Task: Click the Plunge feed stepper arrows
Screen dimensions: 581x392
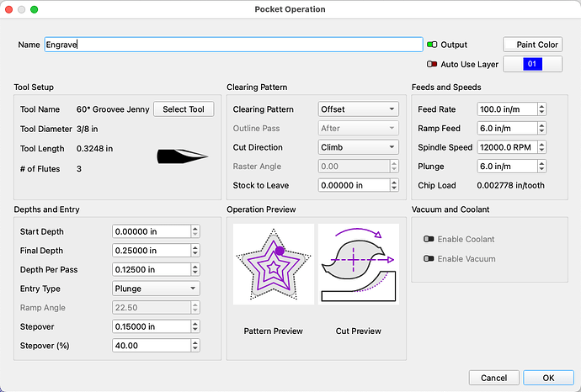Action: [541, 167]
